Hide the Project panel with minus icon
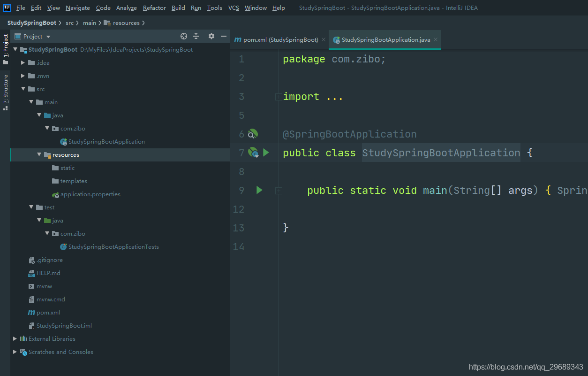 (x=224, y=36)
